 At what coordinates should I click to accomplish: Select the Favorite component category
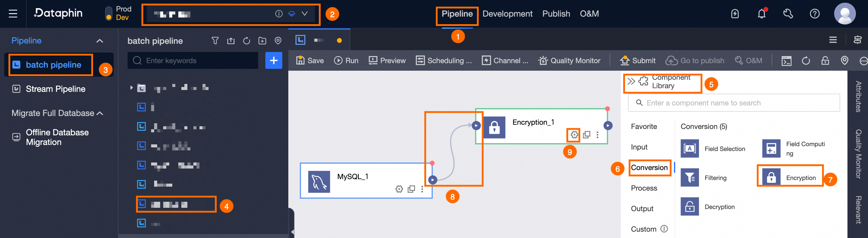(x=643, y=127)
